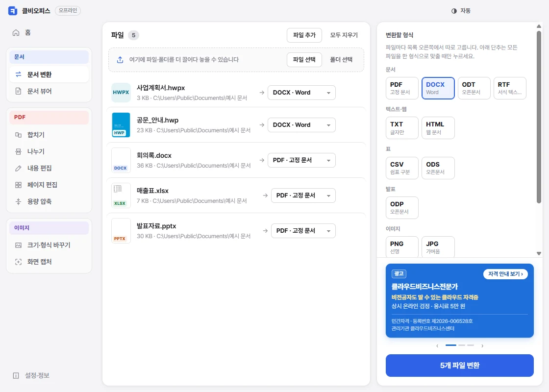The image size is (549, 392).
Task: Click the 파일 선택 button
Action: pos(304,60)
